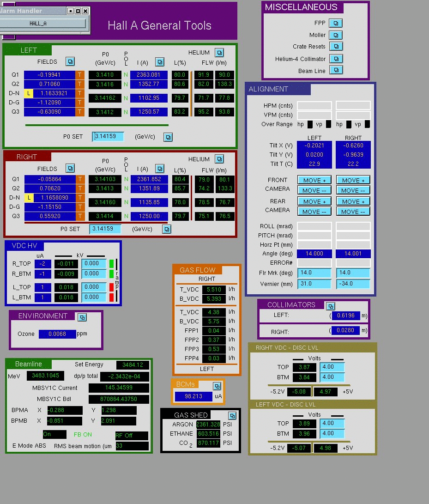Click the Ozone value 0.0068

[57, 334]
